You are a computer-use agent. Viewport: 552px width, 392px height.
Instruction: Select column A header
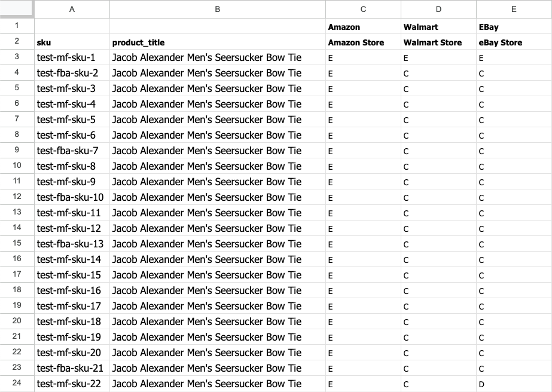72,9
